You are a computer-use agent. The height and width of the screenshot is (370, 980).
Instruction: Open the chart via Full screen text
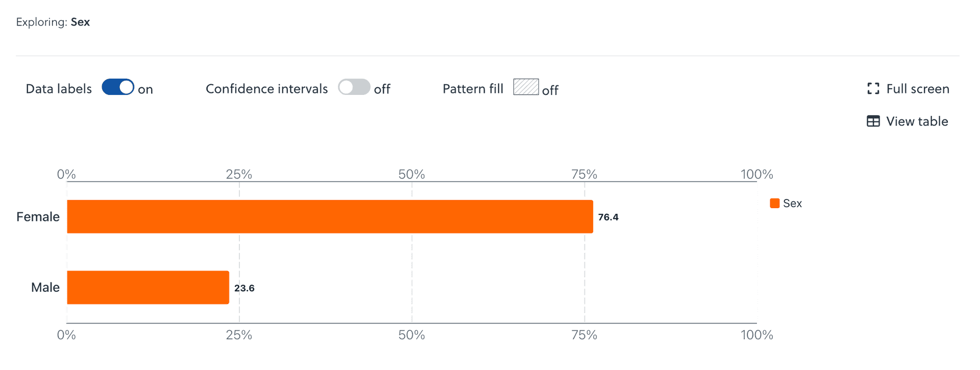(917, 89)
